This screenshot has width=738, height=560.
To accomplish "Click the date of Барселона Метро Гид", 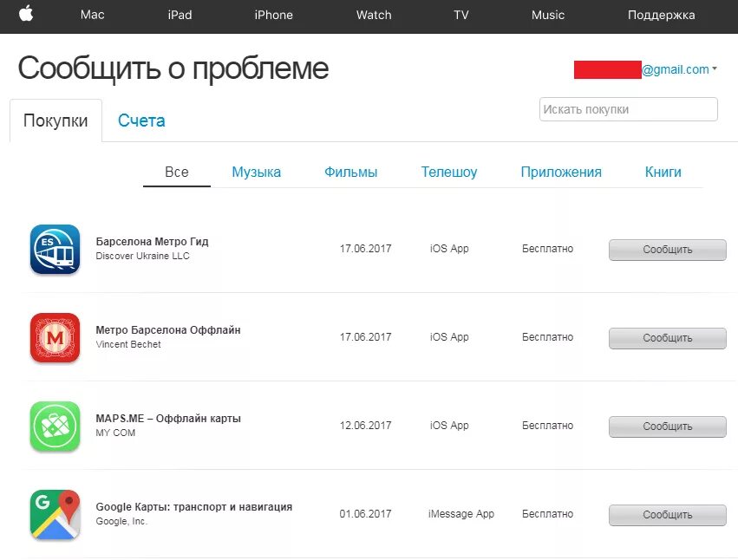I will (x=365, y=249).
